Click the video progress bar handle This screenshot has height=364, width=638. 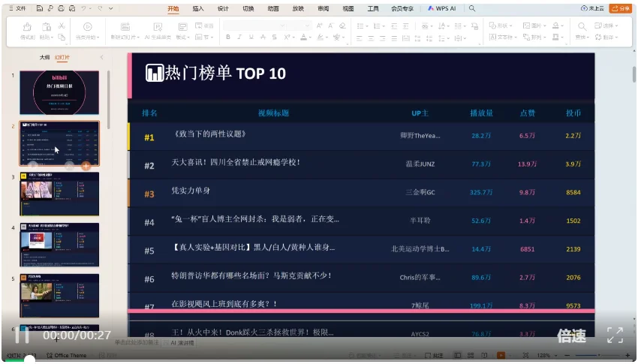(x=29, y=360)
